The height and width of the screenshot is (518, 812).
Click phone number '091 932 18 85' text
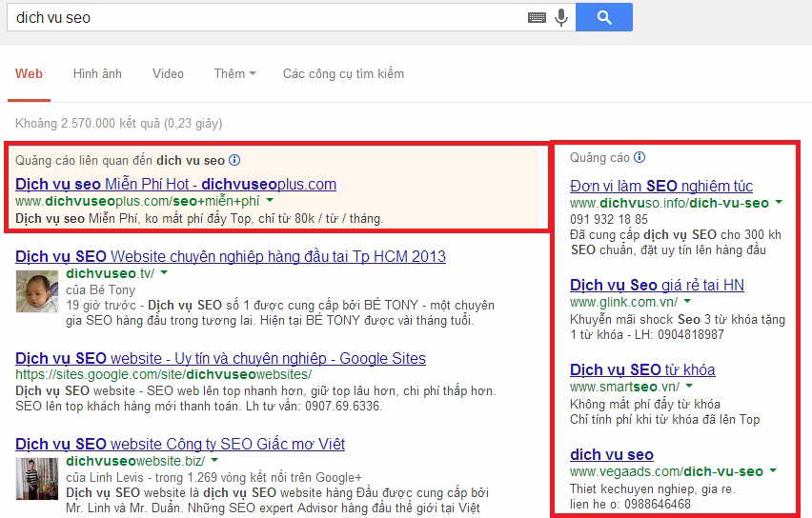click(609, 219)
